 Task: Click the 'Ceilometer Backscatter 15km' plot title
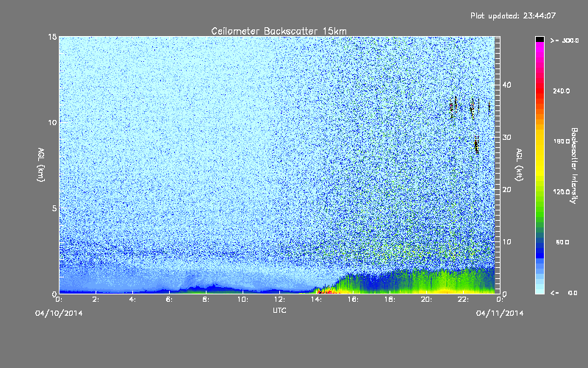(279, 31)
